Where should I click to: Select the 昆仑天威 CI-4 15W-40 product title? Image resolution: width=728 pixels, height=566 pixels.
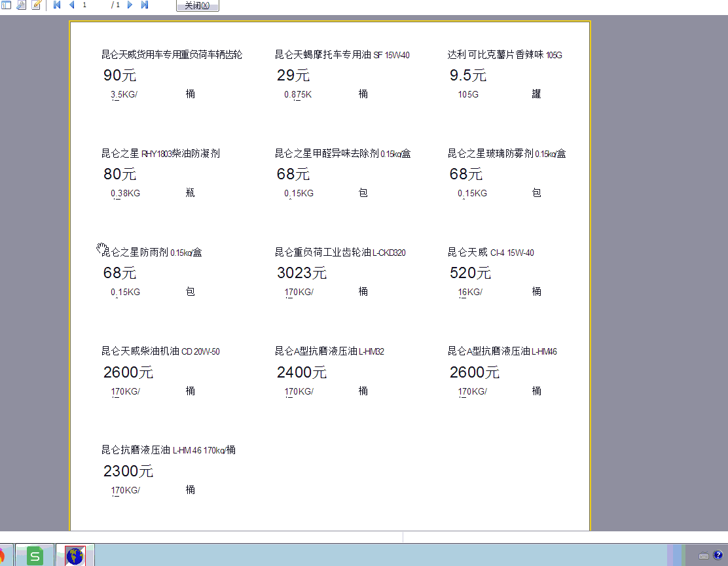490,253
